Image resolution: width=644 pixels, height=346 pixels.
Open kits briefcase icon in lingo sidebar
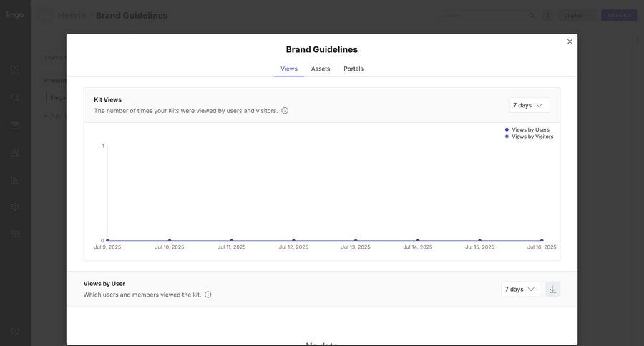pos(15,125)
